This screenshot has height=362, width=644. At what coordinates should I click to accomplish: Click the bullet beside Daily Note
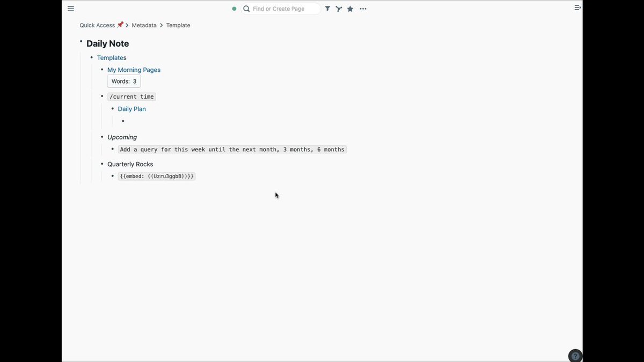click(81, 41)
